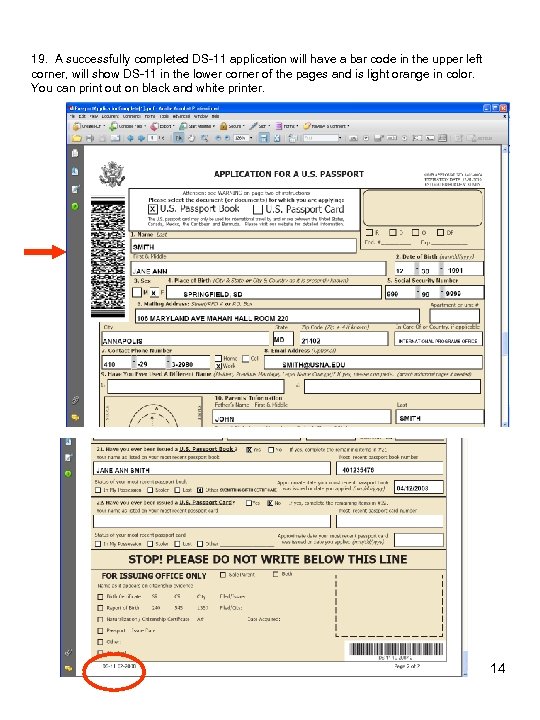
Task: Expand the Forms toolbar dropdown
Action: 298,126
